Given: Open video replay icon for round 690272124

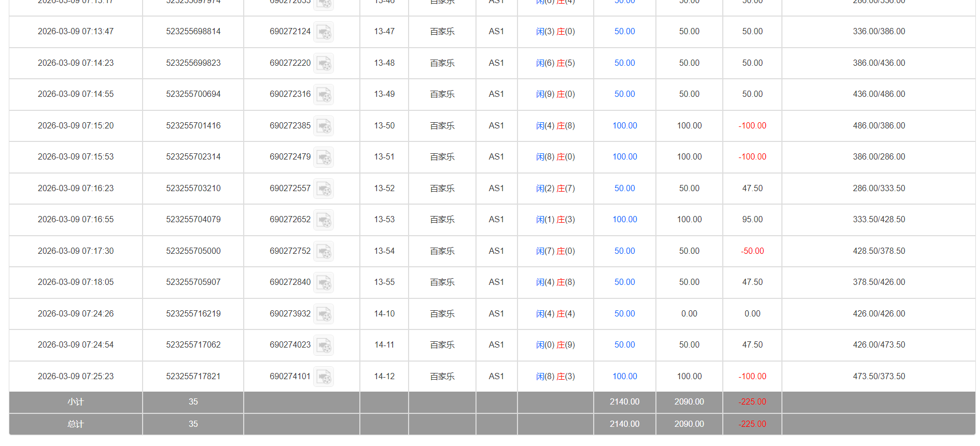Looking at the screenshot, I should tap(324, 32).
